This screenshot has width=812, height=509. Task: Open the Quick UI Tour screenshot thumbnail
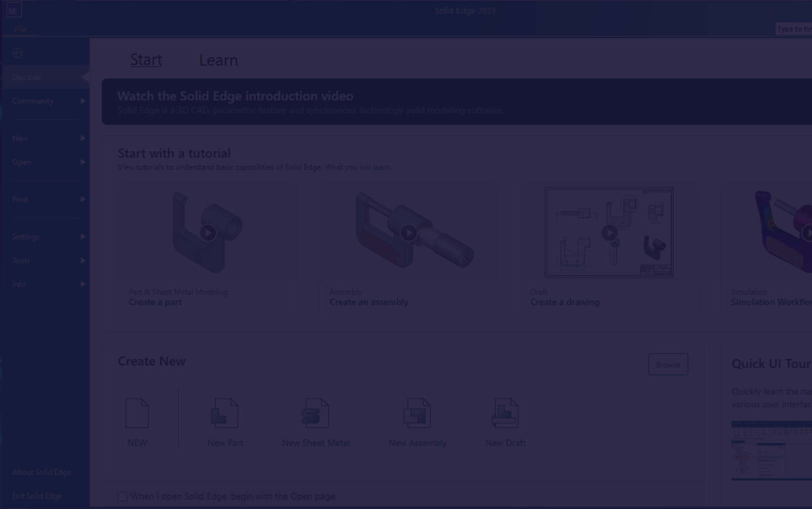772,450
